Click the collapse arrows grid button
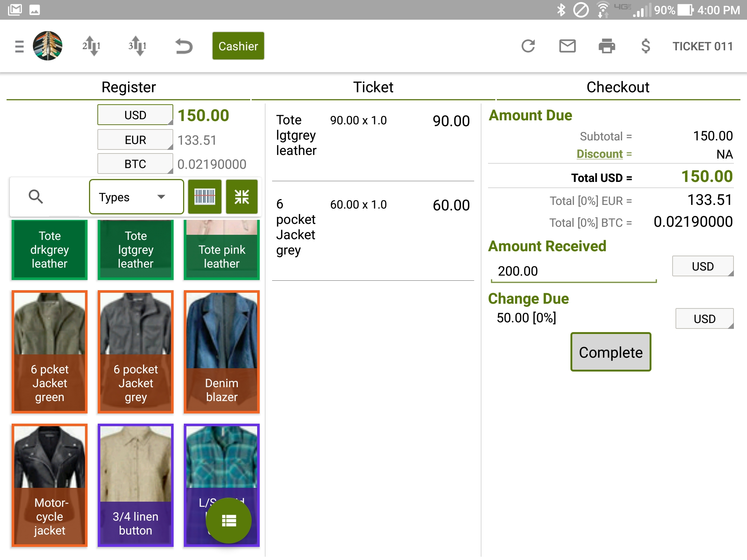The width and height of the screenshot is (747, 560). pyautogui.click(x=241, y=197)
